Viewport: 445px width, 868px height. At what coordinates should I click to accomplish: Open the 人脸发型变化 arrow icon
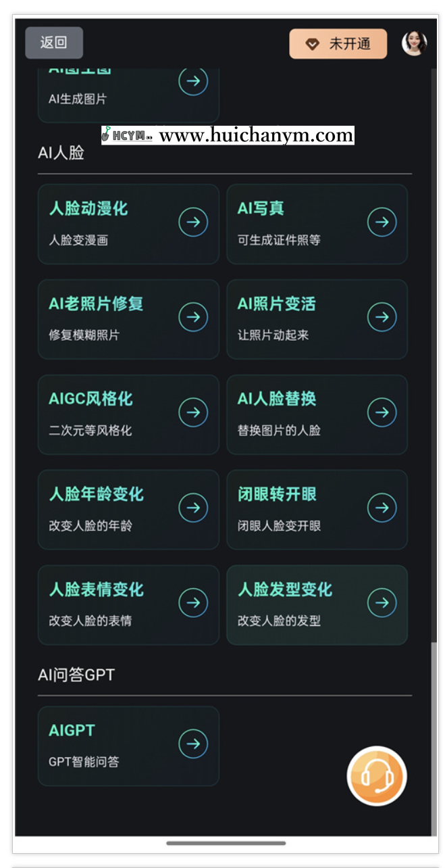(x=382, y=602)
